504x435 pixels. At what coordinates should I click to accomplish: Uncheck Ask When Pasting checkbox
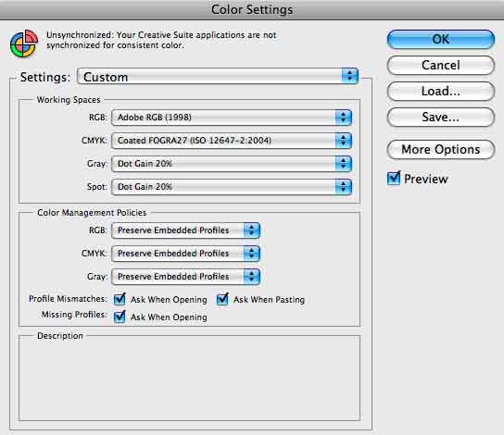pyautogui.click(x=222, y=299)
